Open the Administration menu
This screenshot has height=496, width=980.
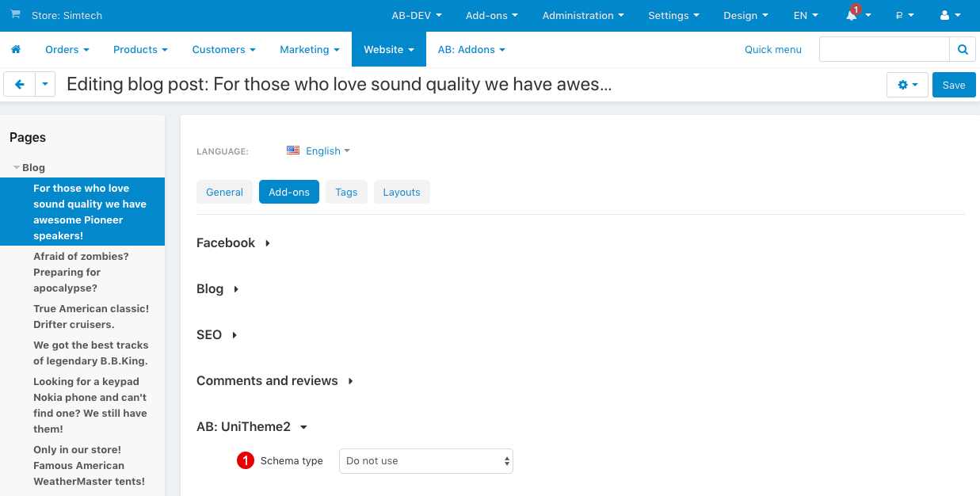[x=583, y=15]
